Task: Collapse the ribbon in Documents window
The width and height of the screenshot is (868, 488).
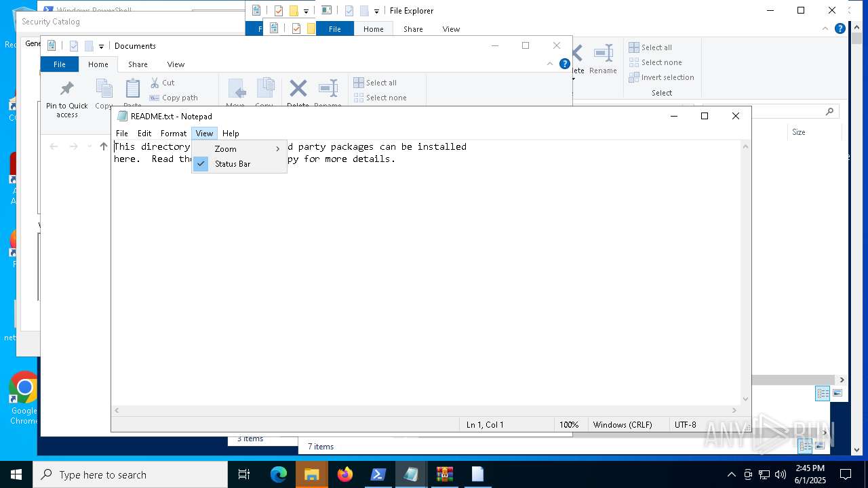Action: (x=550, y=64)
